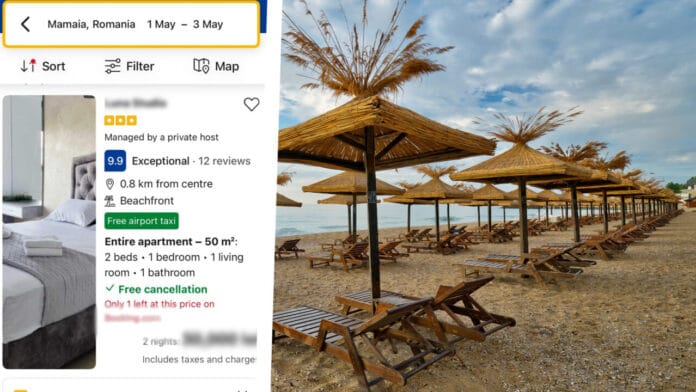Open the Filter sliders icon
Image resolution: width=696 pixels, height=392 pixels.
pyautogui.click(x=112, y=66)
